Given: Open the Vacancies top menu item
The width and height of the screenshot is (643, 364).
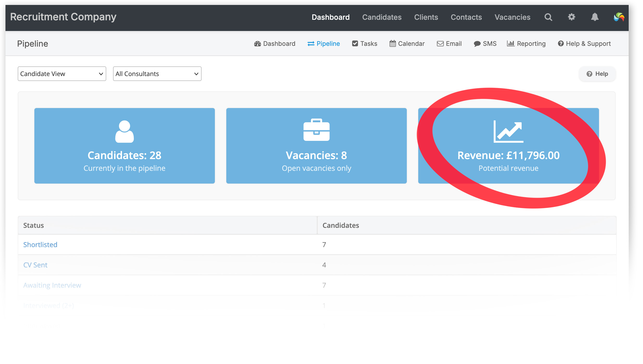Looking at the screenshot, I should coord(512,17).
